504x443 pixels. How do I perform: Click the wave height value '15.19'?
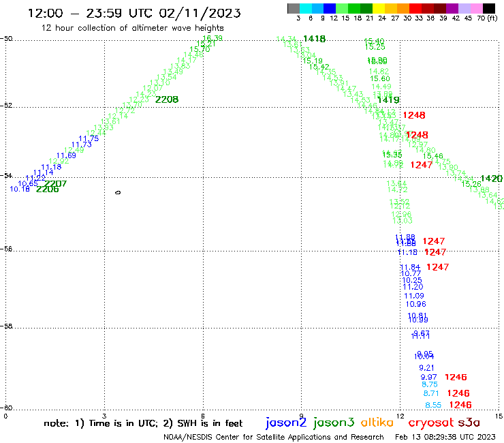[x=313, y=61]
